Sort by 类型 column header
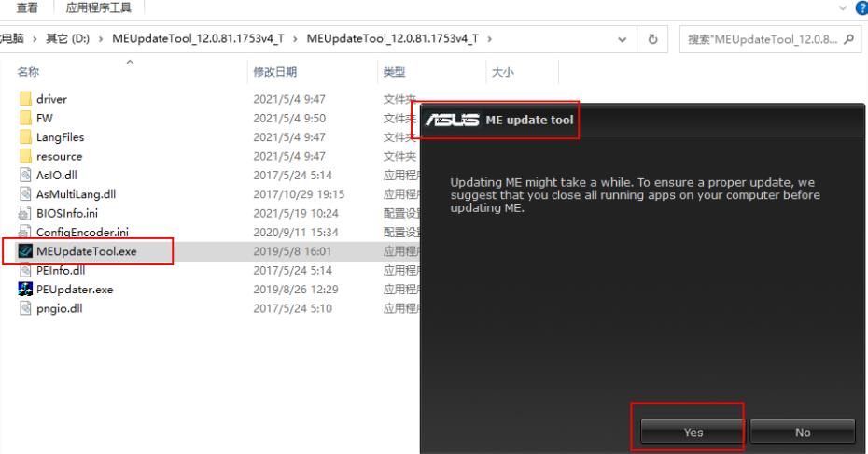The image size is (868, 454). 394,72
